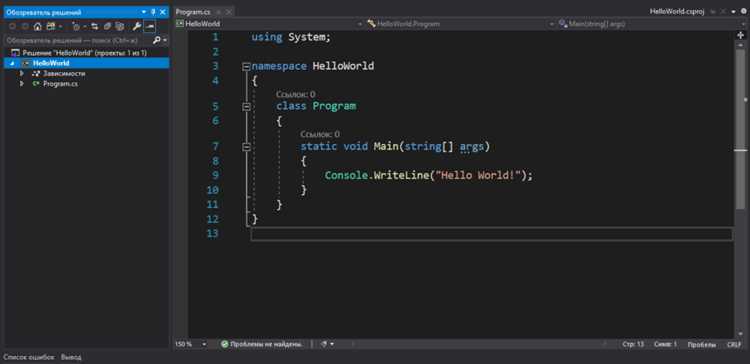Click the 'Симв: 1' column indicator

pyautogui.click(x=665, y=344)
